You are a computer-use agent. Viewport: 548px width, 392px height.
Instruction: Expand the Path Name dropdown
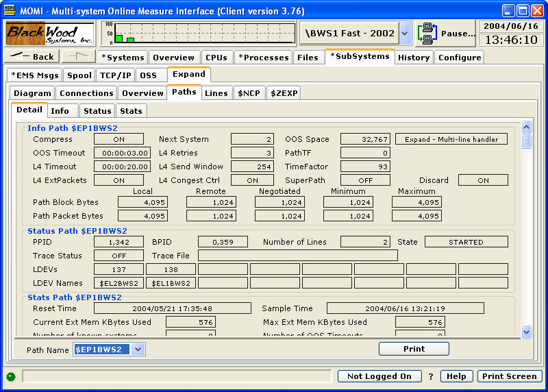click(x=138, y=350)
